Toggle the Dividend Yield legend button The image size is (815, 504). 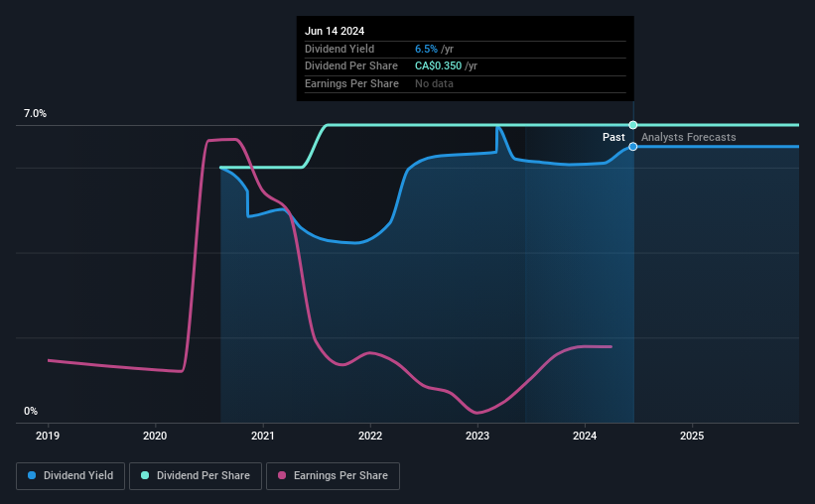(70, 476)
